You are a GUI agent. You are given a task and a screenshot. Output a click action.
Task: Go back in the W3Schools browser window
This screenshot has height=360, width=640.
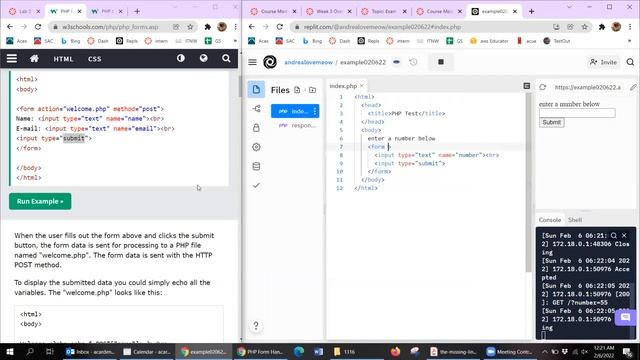[10, 27]
